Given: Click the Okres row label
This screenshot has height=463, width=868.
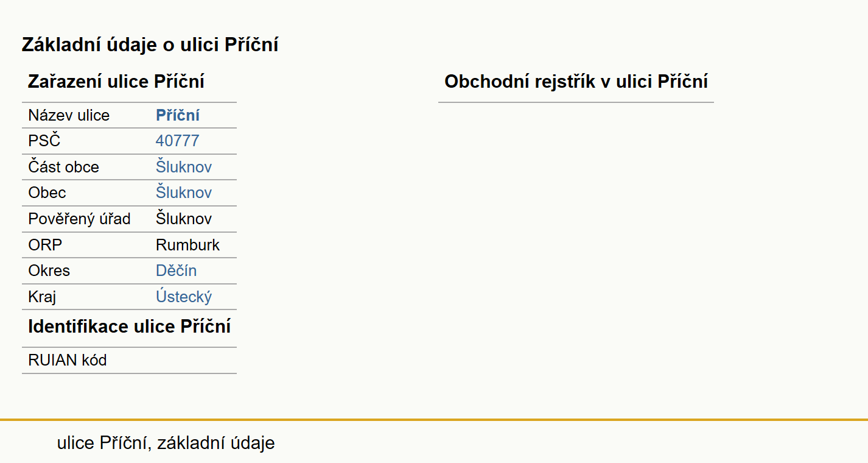Looking at the screenshot, I should tap(49, 270).
